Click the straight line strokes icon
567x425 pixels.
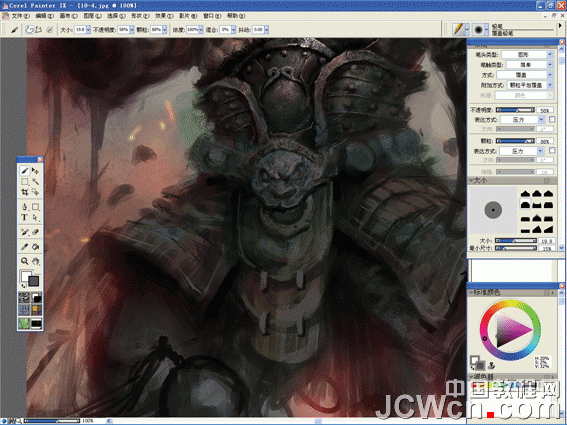pyautogui.click(x=38, y=30)
